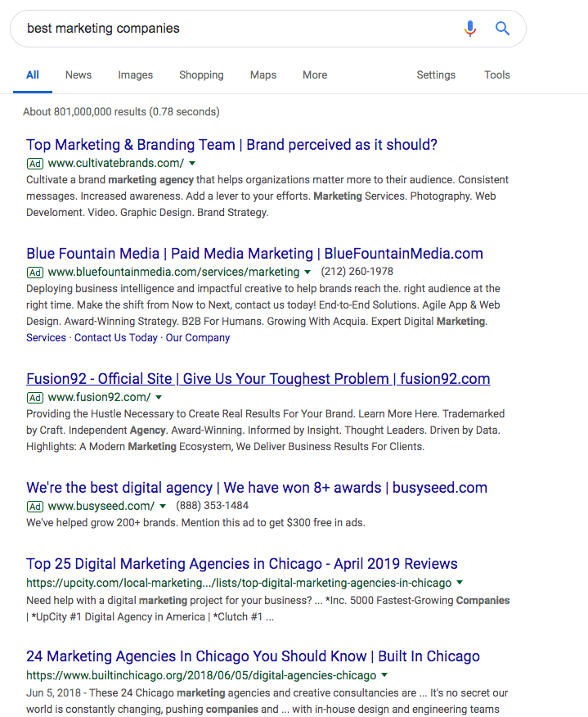Select the All tab
Viewport: 588px width, 717px height.
coord(33,75)
